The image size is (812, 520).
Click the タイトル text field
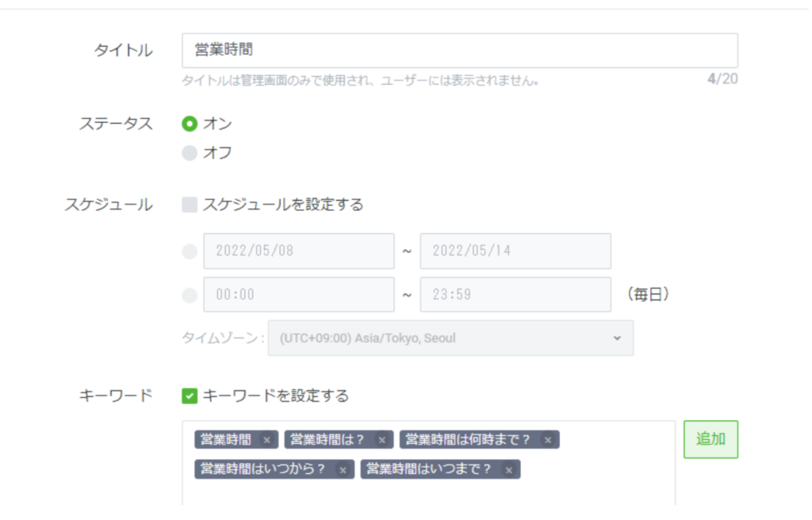pos(459,51)
